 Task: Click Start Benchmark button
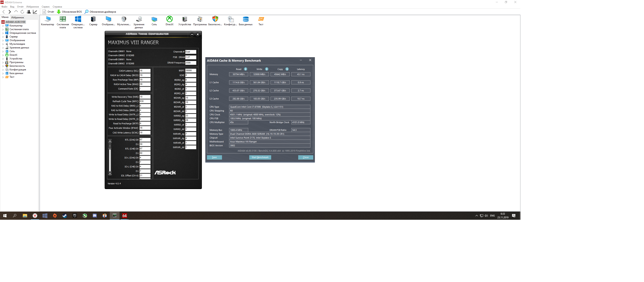pos(260,157)
